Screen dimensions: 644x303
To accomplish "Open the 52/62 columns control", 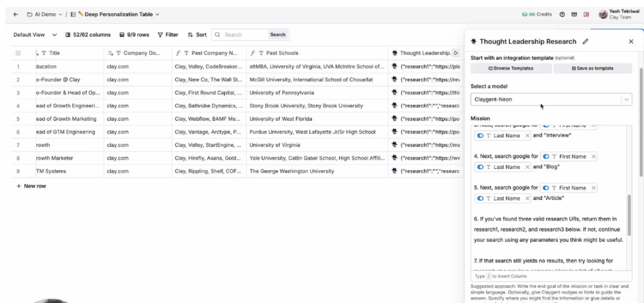I will point(88,35).
